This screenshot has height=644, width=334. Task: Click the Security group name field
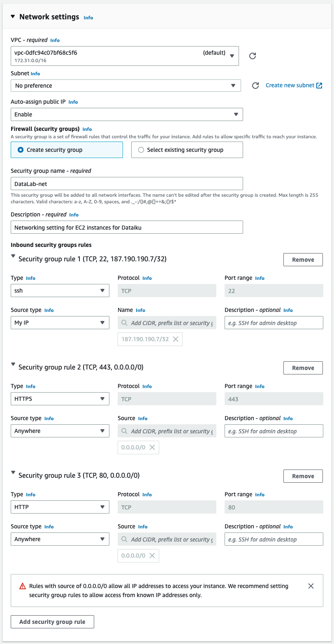[127, 184]
